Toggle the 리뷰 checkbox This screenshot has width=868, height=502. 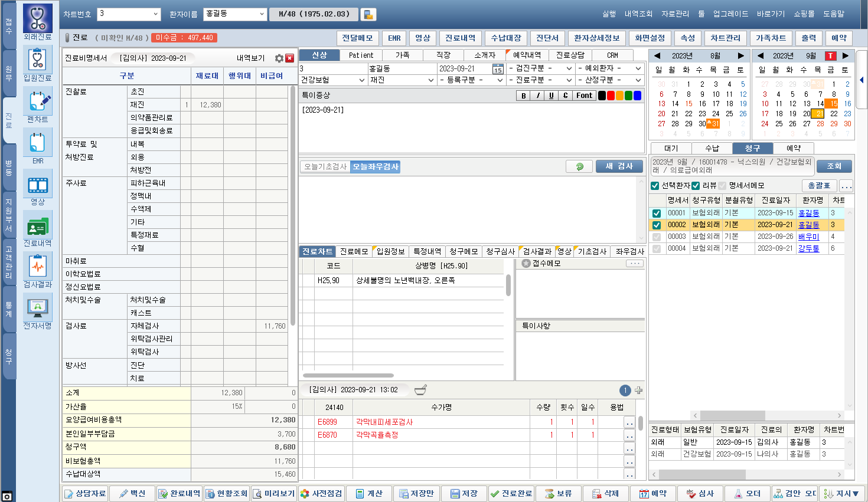pyautogui.click(x=696, y=186)
